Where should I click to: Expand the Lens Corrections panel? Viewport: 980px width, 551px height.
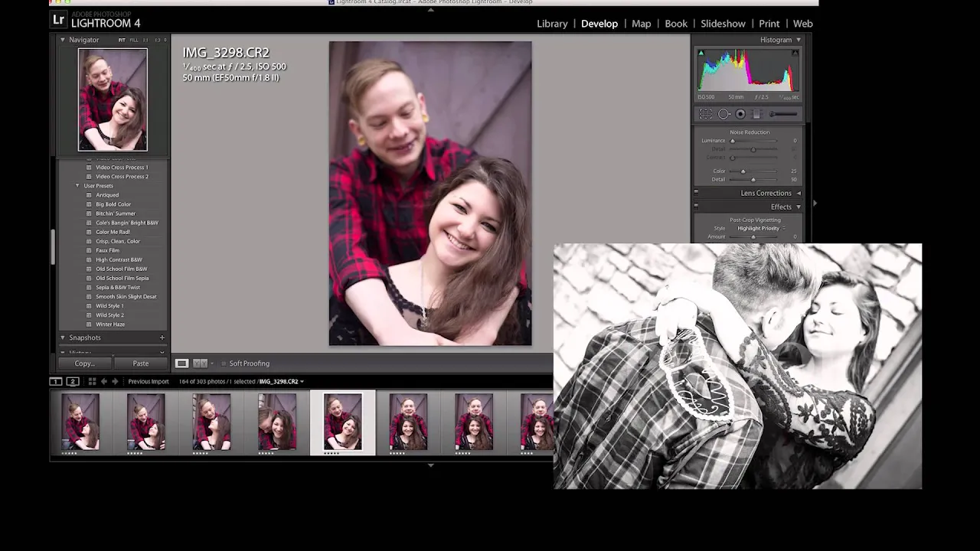click(x=799, y=193)
